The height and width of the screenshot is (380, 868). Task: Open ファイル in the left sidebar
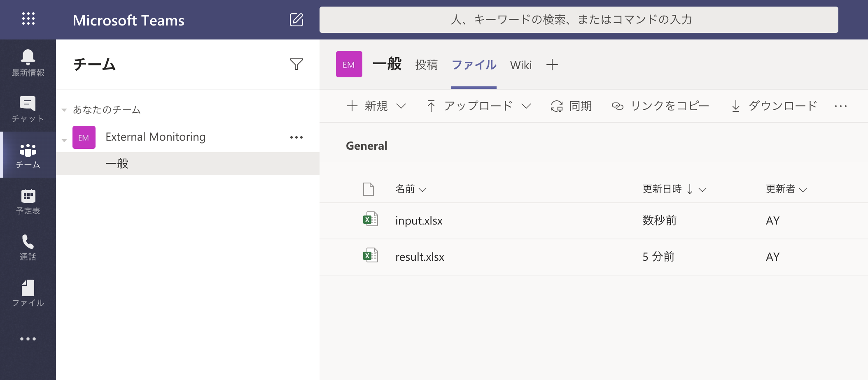tap(28, 293)
